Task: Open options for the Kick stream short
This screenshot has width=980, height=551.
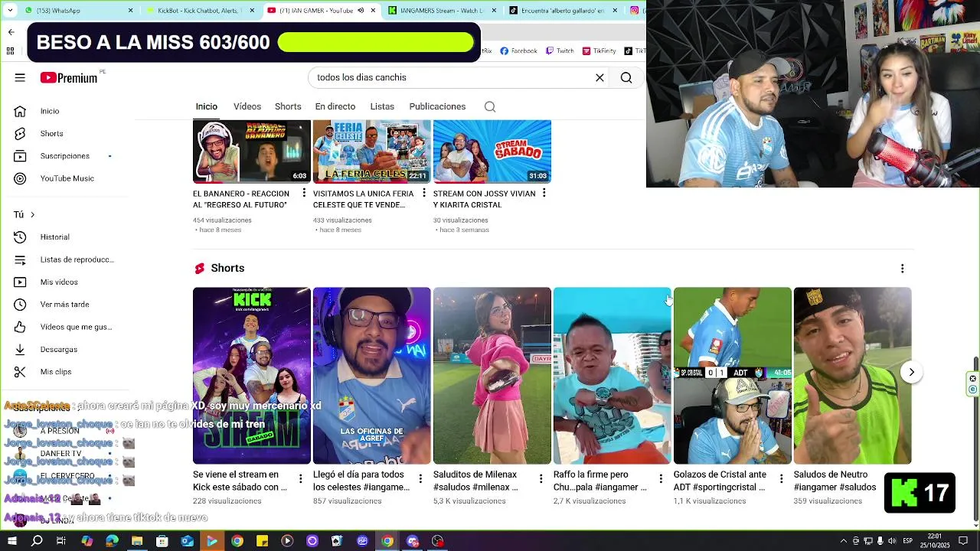Action: 300,479
